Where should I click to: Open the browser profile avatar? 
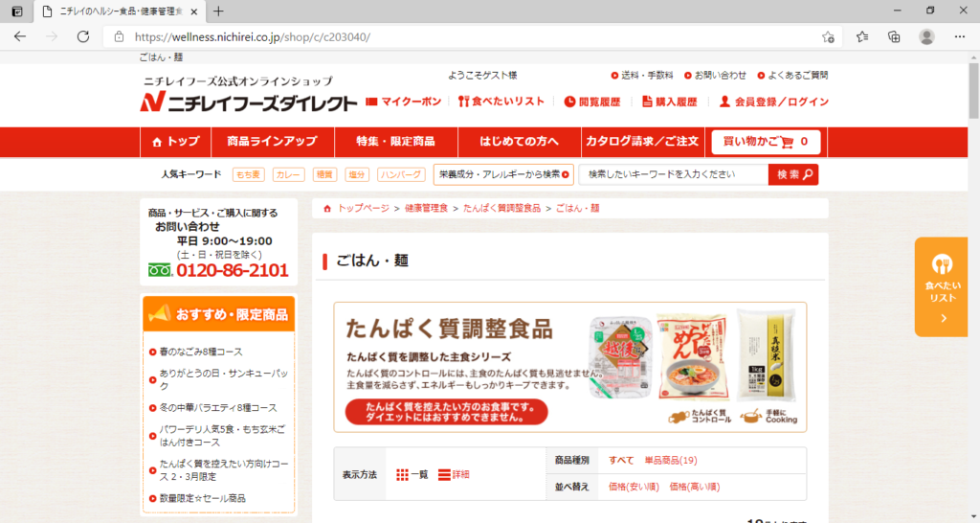[x=926, y=37]
